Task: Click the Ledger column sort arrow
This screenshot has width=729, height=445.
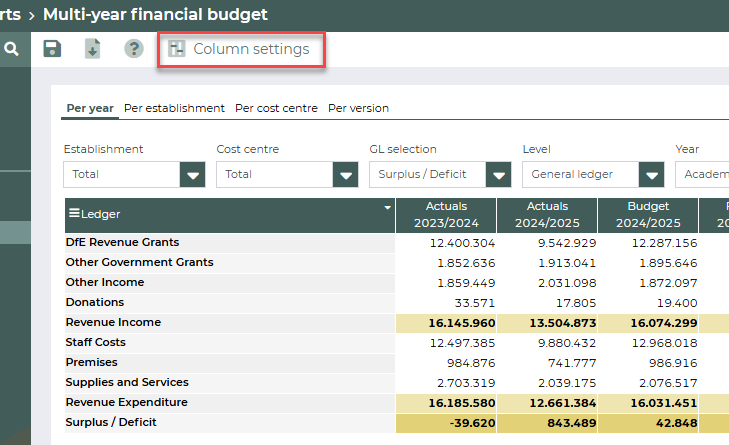Action: pyautogui.click(x=387, y=208)
